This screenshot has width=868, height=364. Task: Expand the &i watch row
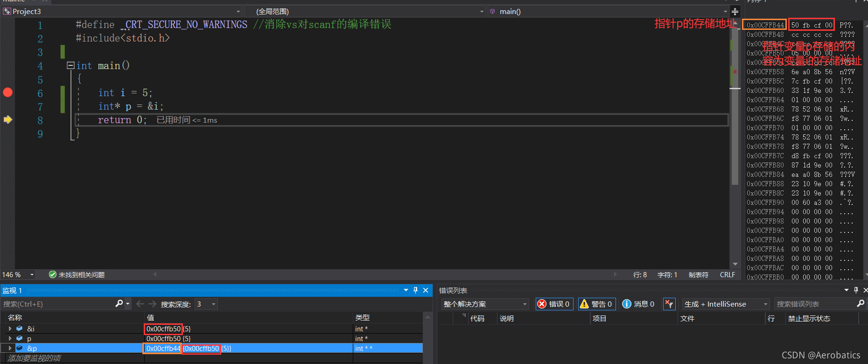click(10, 329)
